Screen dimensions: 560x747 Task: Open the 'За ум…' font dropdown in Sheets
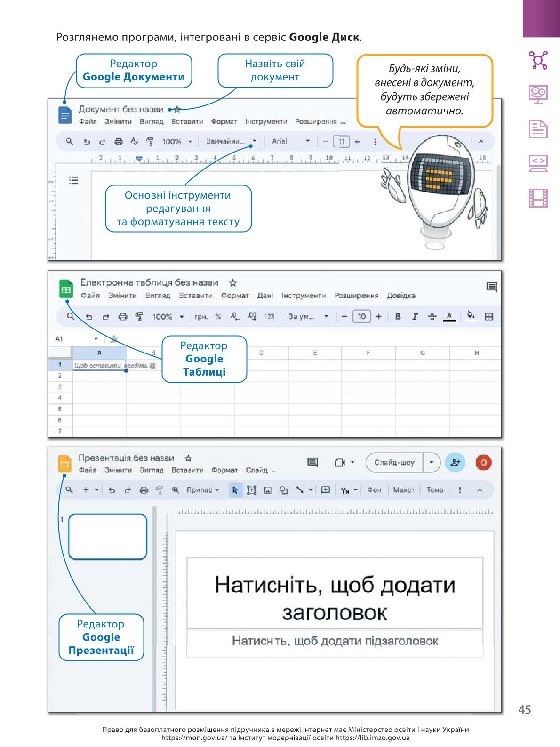[x=308, y=317]
